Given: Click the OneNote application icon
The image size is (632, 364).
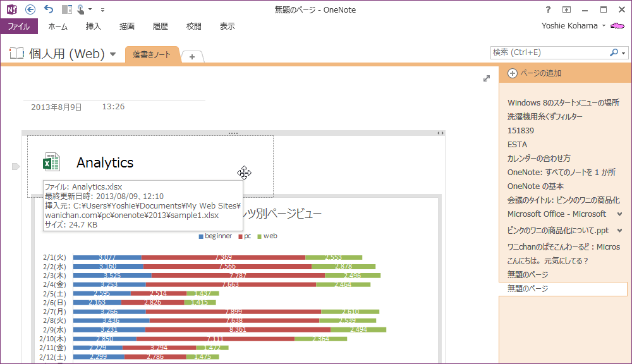Looking at the screenshot, I should click(11, 9).
